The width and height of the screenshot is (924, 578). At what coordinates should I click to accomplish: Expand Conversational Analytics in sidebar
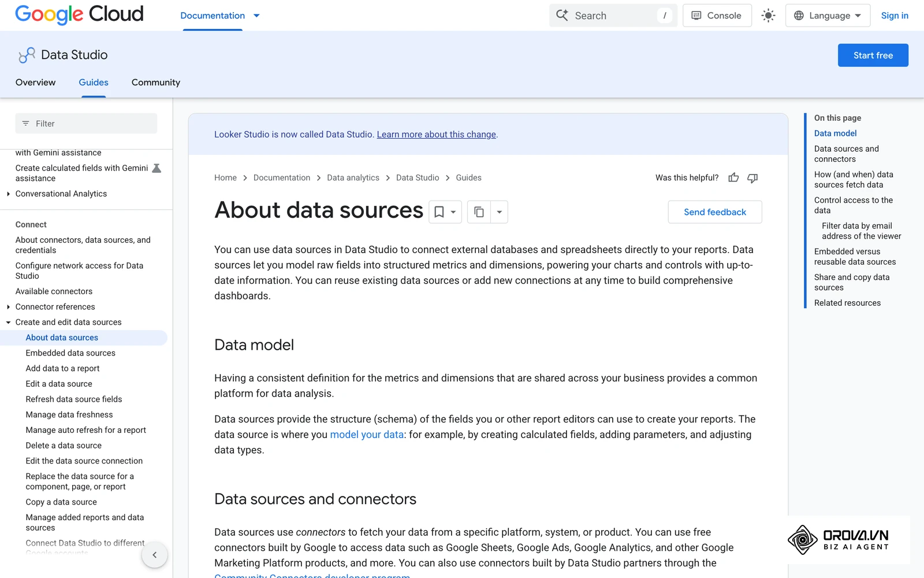[x=8, y=194]
